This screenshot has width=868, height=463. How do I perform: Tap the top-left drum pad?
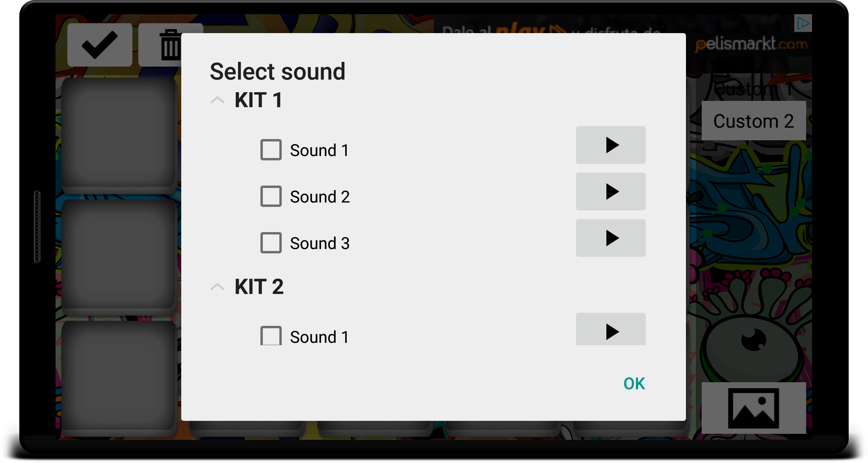[119, 134]
